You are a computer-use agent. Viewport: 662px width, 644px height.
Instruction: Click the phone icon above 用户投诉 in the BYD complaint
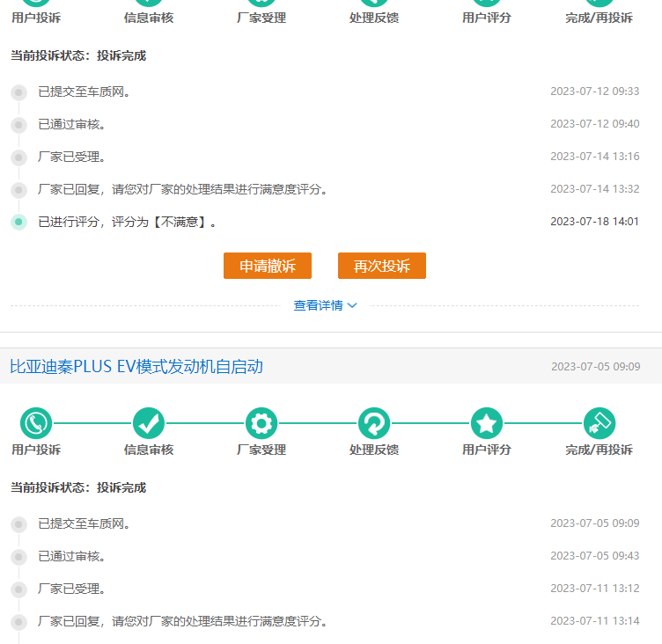pyautogui.click(x=36, y=423)
